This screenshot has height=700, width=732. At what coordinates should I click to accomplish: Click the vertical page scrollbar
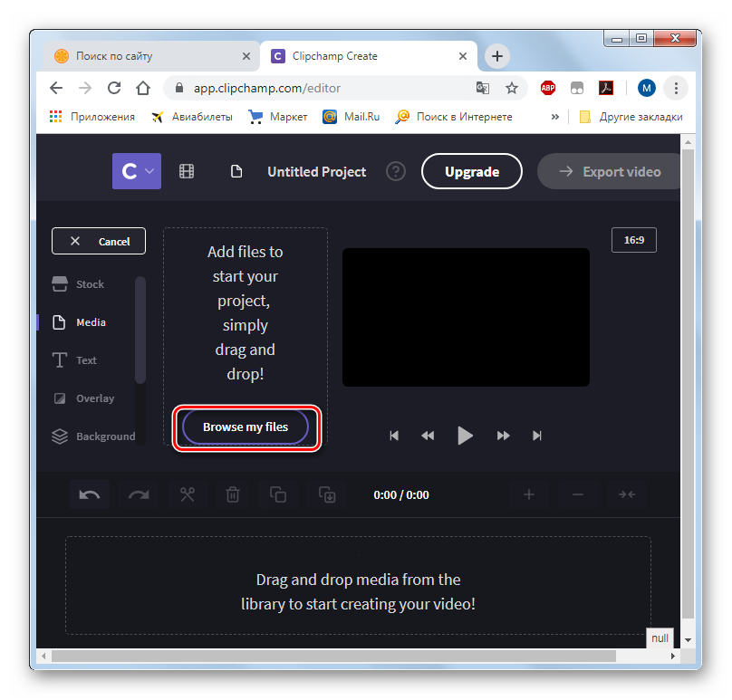688,383
